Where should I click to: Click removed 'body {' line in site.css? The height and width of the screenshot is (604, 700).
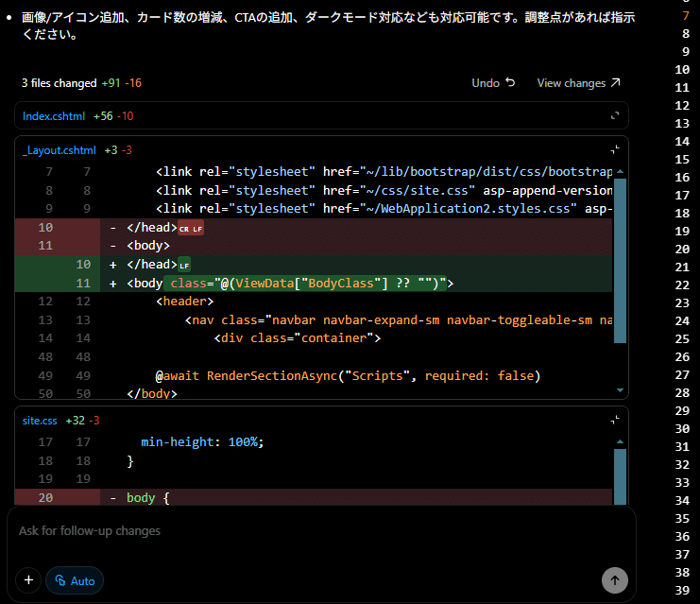[x=314, y=497]
